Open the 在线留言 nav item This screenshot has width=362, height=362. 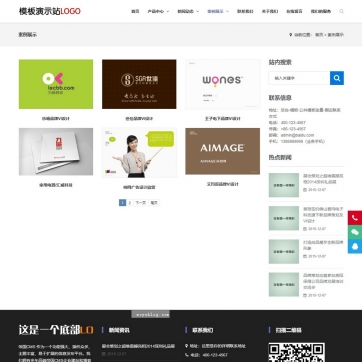pos(294,11)
